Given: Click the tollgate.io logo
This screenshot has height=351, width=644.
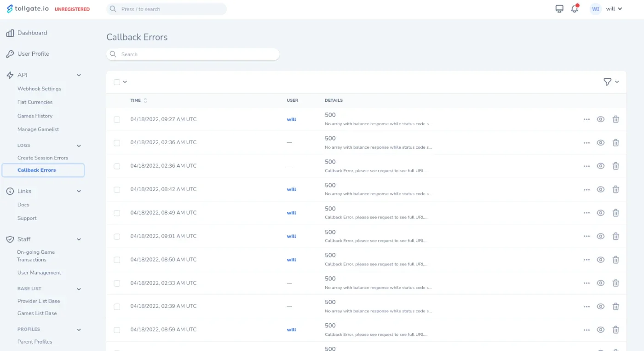Looking at the screenshot, I should pos(28,9).
